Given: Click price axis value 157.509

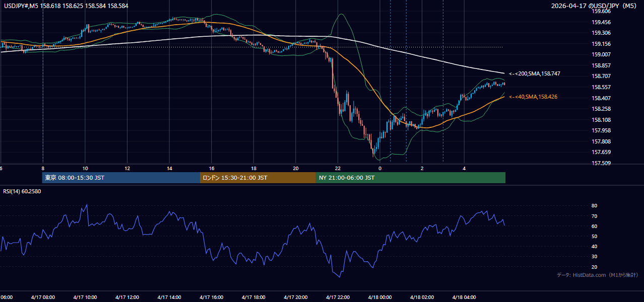Looking at the screenshot, I should click(x=601, y=163).
